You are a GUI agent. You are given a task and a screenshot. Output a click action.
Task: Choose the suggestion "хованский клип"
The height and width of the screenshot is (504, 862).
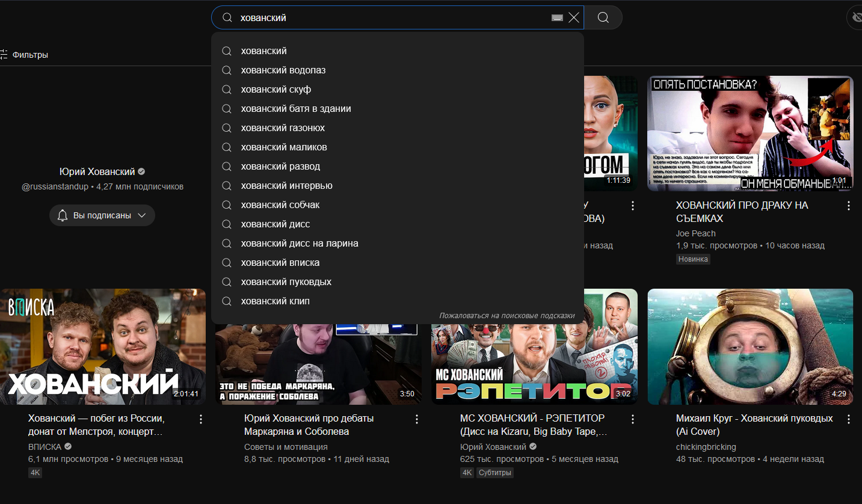(x=398, y=301)
